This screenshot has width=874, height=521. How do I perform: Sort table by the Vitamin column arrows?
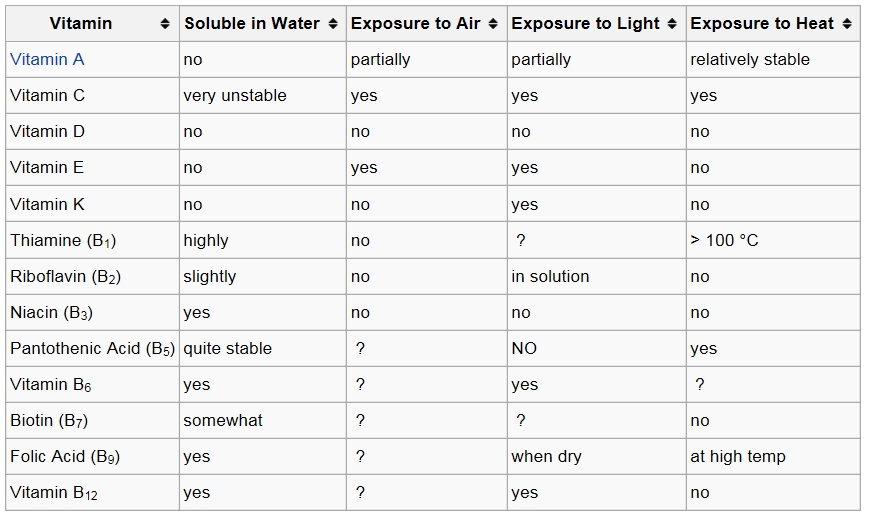(x=165, y=23)
